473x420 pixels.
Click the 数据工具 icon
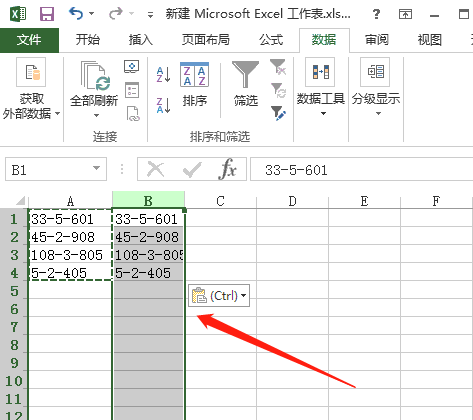pos(320,72)
